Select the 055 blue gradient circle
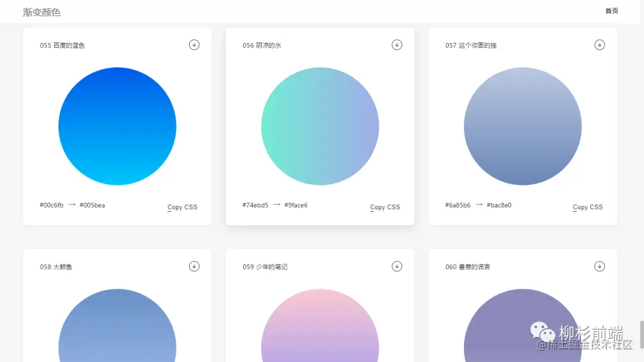The image size is (644, 362). pos(117,126)
